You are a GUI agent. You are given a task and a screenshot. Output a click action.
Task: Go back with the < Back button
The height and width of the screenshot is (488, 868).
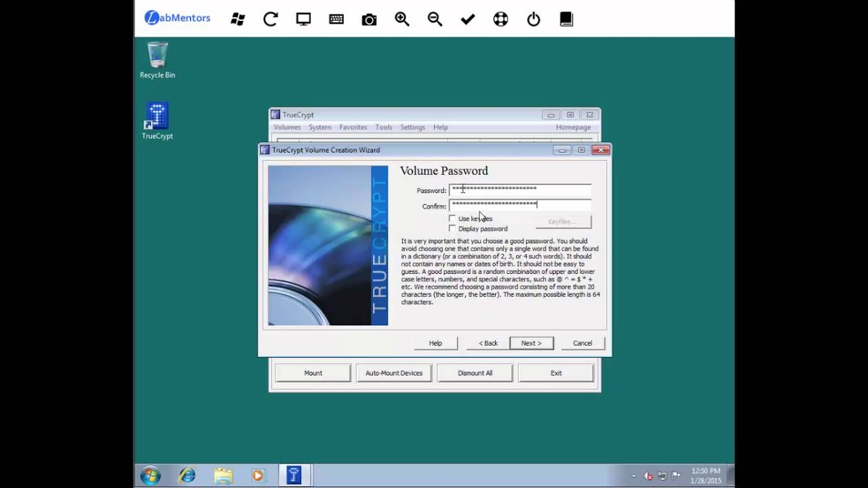pyautogui.click(x=488, y=343)
